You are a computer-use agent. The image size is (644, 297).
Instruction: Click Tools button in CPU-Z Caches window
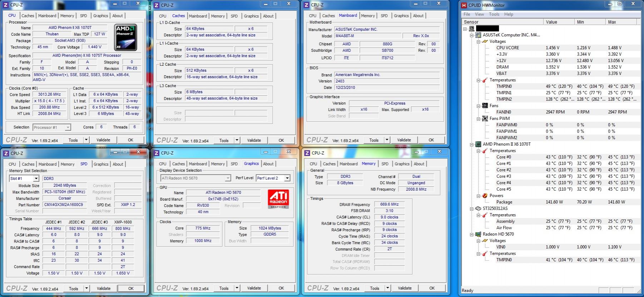(x=224, y=140)
